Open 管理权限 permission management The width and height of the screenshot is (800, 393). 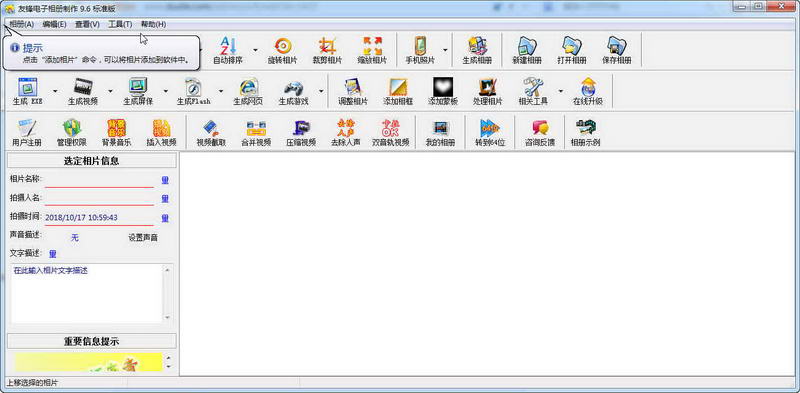[71, 133]
